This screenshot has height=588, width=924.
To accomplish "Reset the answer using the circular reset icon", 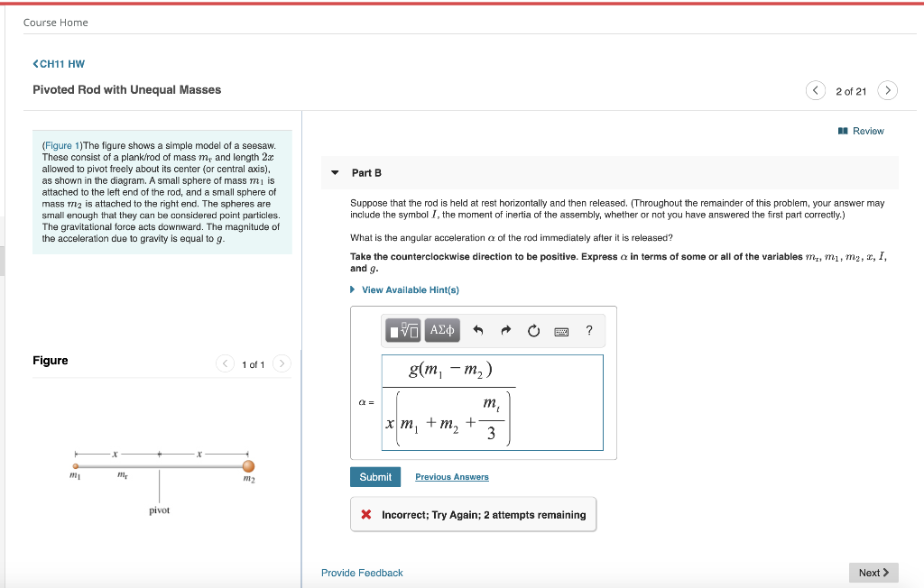I will pyautogui.click(x=533, y=330).
